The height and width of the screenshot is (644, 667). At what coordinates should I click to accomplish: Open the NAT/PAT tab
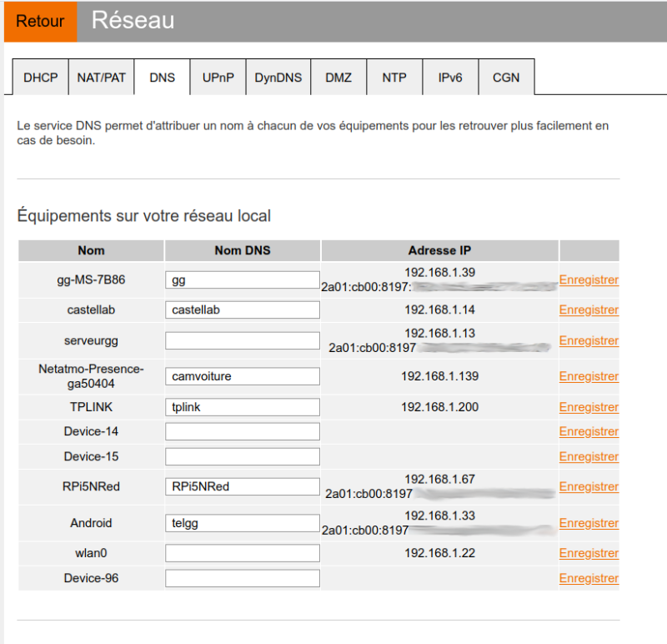101,78
